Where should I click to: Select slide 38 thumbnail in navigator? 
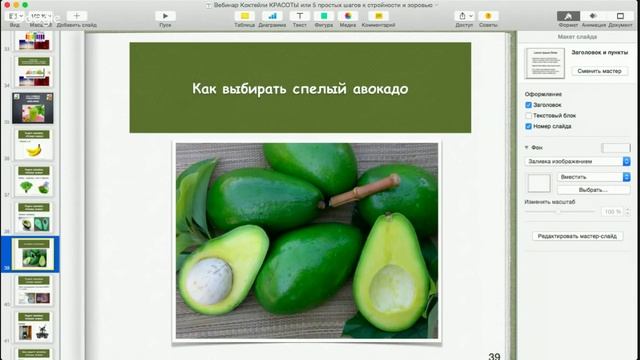[34, 217]
